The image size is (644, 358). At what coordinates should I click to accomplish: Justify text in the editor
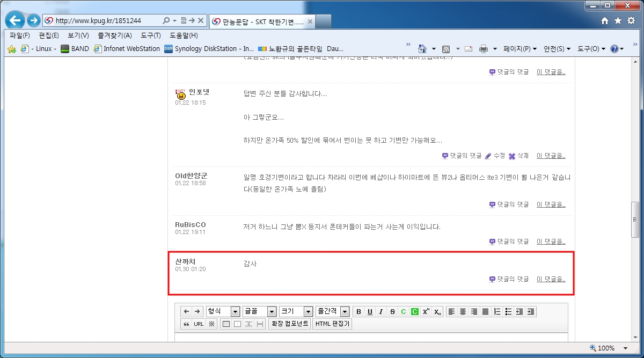486,311
